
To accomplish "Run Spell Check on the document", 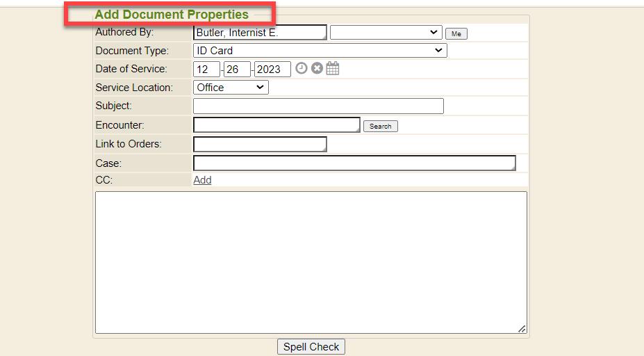I will click(x=311, y=346).
